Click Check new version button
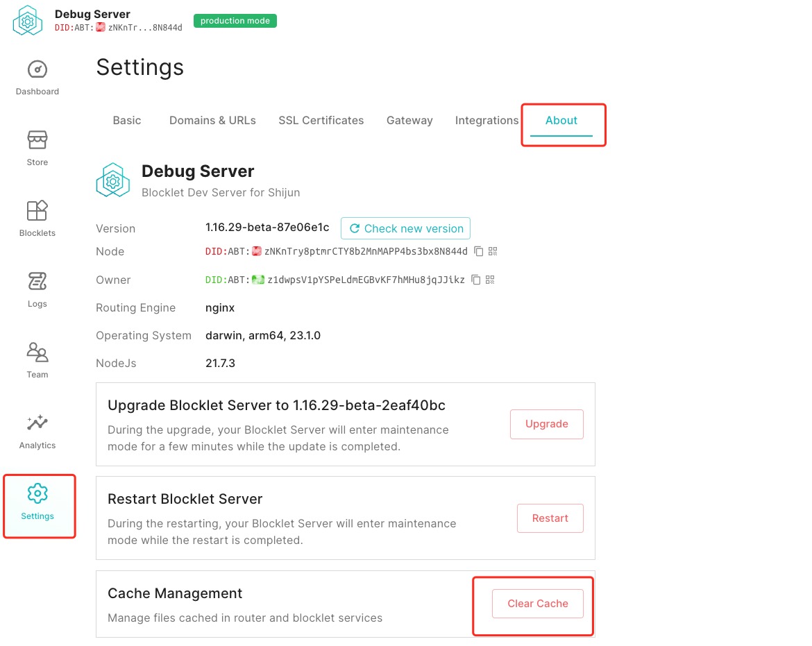This screenshot has width=812, height=646. click(405, 228)
